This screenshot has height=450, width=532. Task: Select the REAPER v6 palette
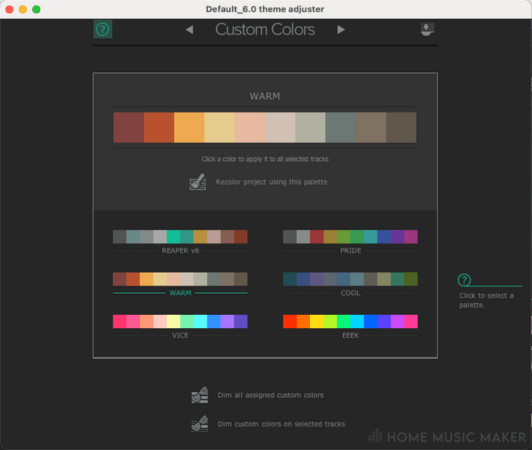tap(180, 242)
